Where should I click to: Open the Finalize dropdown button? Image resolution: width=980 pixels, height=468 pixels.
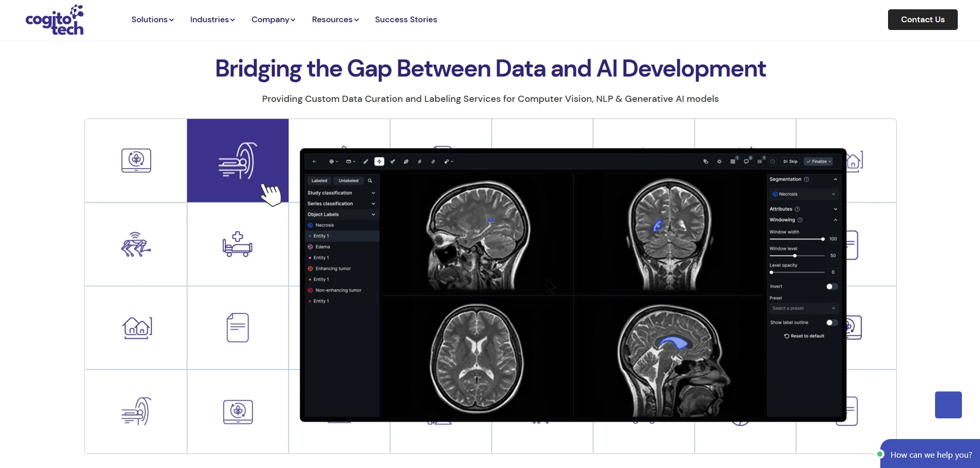click(819, 161)
